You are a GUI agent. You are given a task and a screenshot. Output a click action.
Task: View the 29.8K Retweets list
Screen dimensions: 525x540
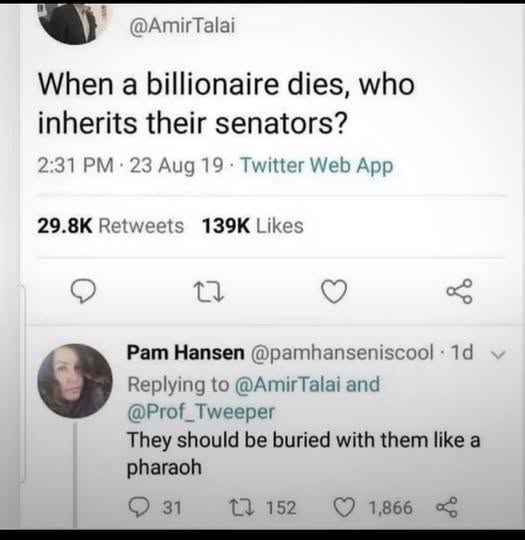[x=111, y=226]
